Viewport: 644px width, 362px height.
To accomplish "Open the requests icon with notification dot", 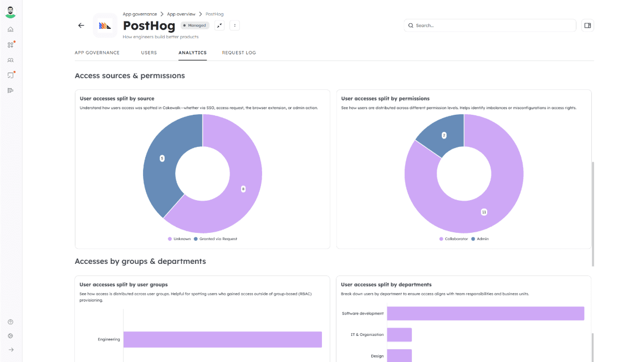I will tap(11, 75).
